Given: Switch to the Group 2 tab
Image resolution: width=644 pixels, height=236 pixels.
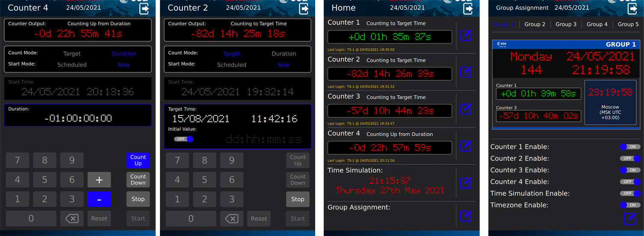Looking at the screenshot, I should tap(535, 24).
